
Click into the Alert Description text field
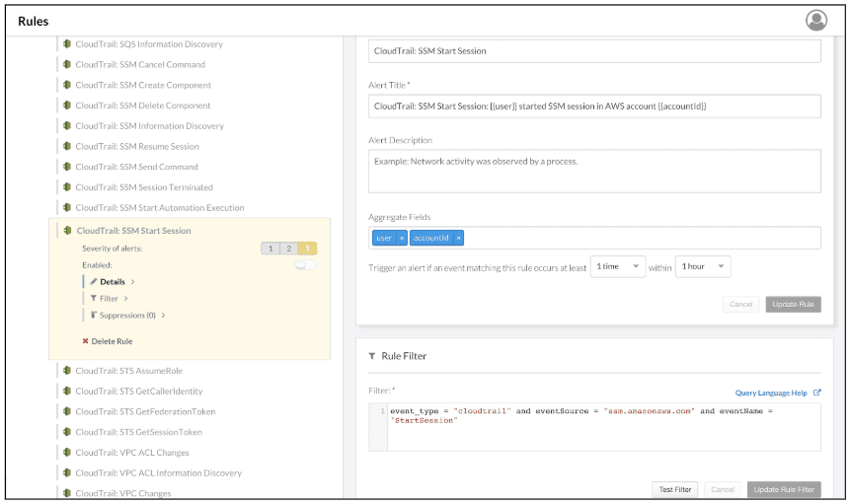594,171
